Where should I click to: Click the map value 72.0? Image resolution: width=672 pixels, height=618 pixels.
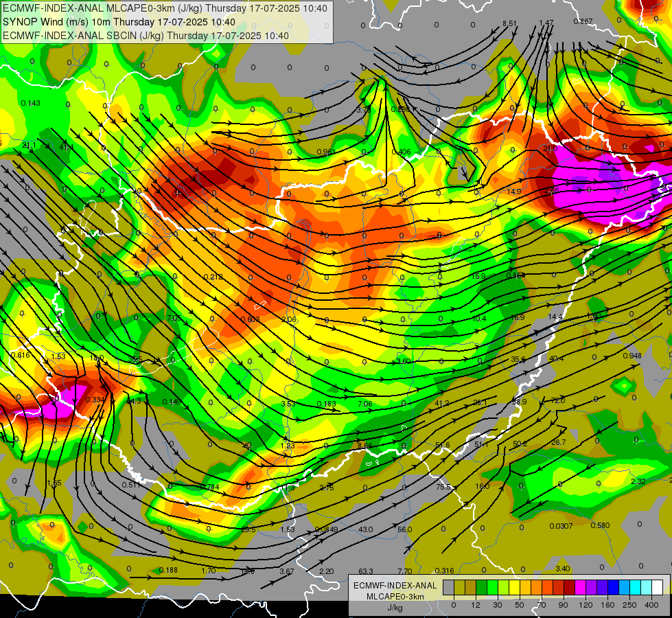point(557,400)
